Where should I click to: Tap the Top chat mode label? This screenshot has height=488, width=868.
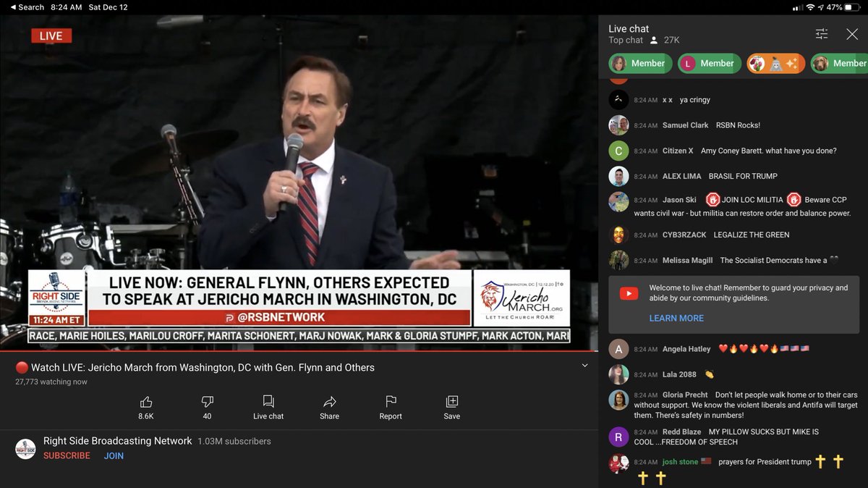[x=626, y=41]
